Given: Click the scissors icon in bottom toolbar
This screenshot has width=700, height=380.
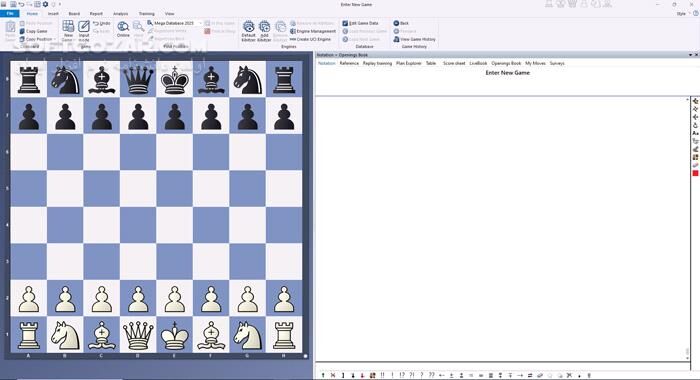Looking at the screenshot, I should coord(569,375).
